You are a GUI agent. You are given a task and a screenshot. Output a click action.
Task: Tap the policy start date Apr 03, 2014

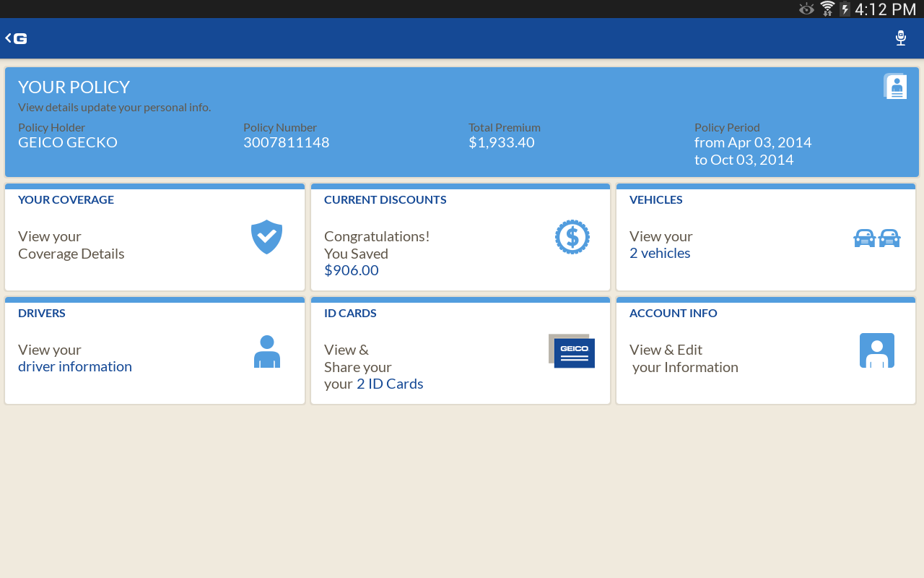click(770, 142)
